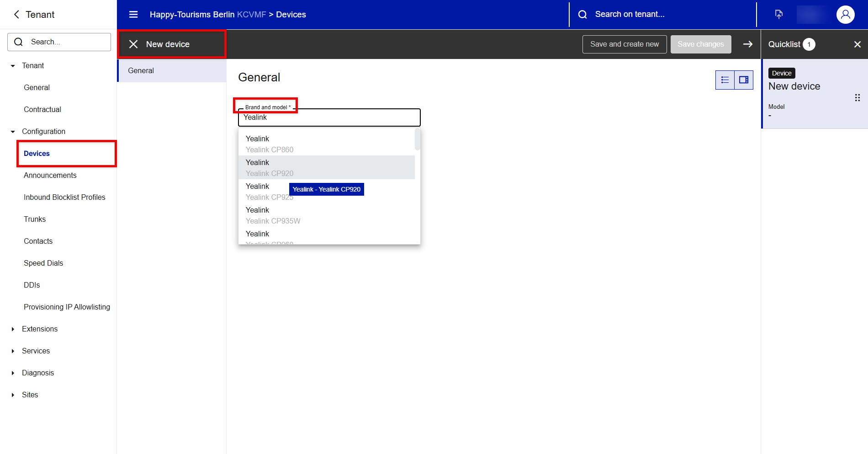The height and width of the screenshot is (454, 868).
Task: Open the General tab of New device
Action: (141, 71)
